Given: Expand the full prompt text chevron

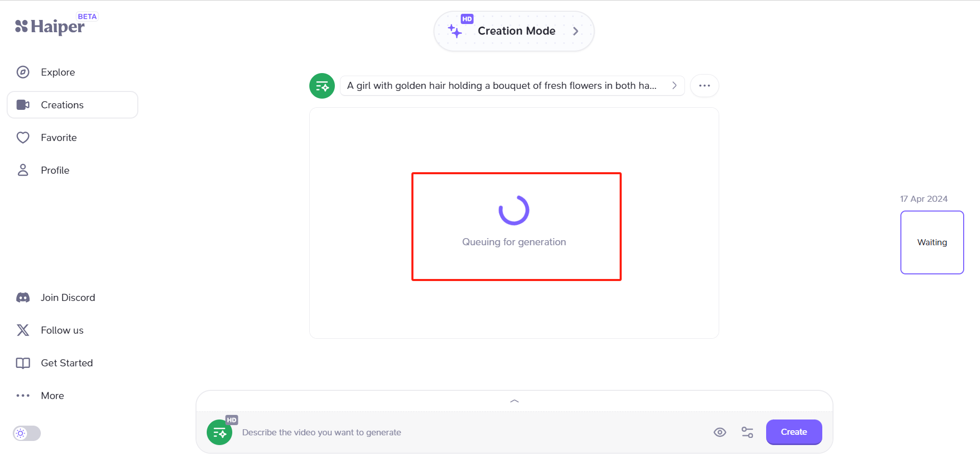Looking at the screenshot, I should tap(674, 86).
